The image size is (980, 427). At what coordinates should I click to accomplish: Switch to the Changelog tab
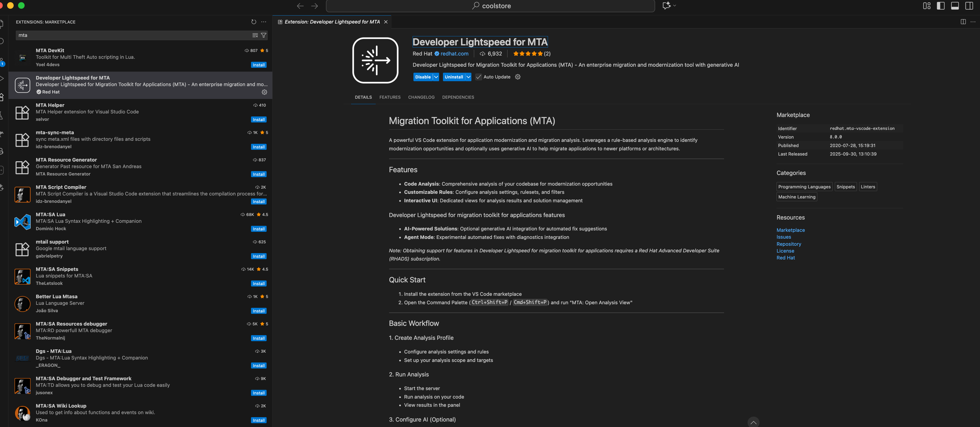pos(421,97)
